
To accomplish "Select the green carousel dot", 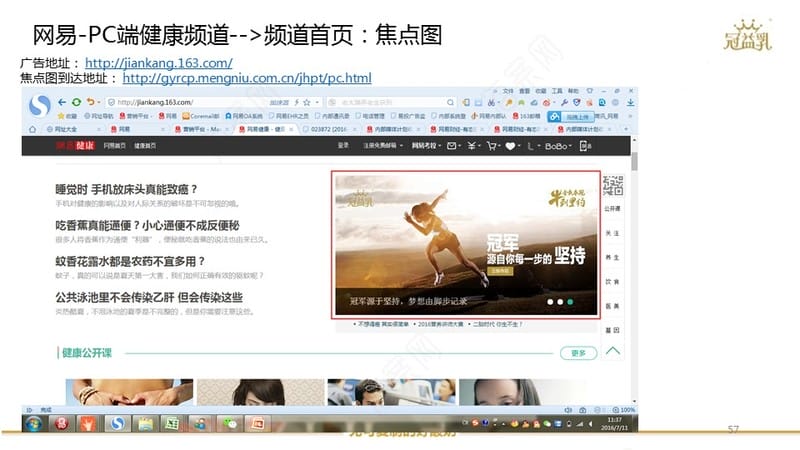I will 570,302.
